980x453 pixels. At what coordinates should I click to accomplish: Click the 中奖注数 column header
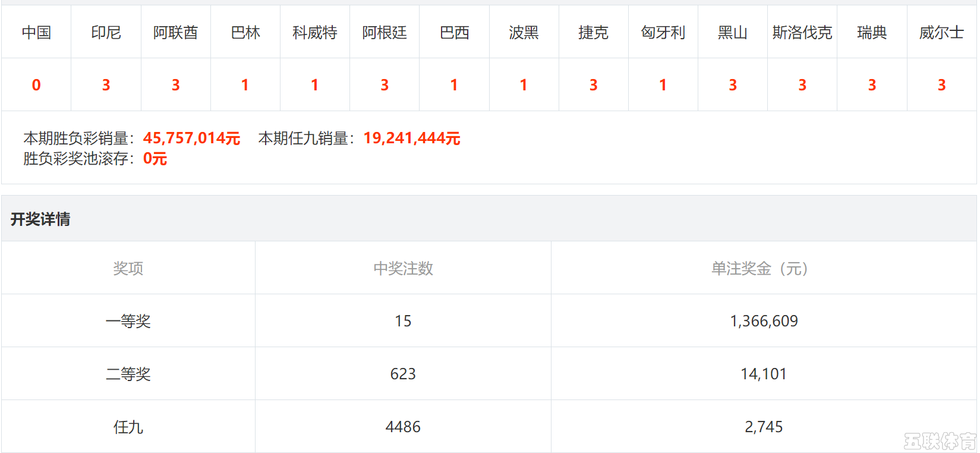coord(403,268)
